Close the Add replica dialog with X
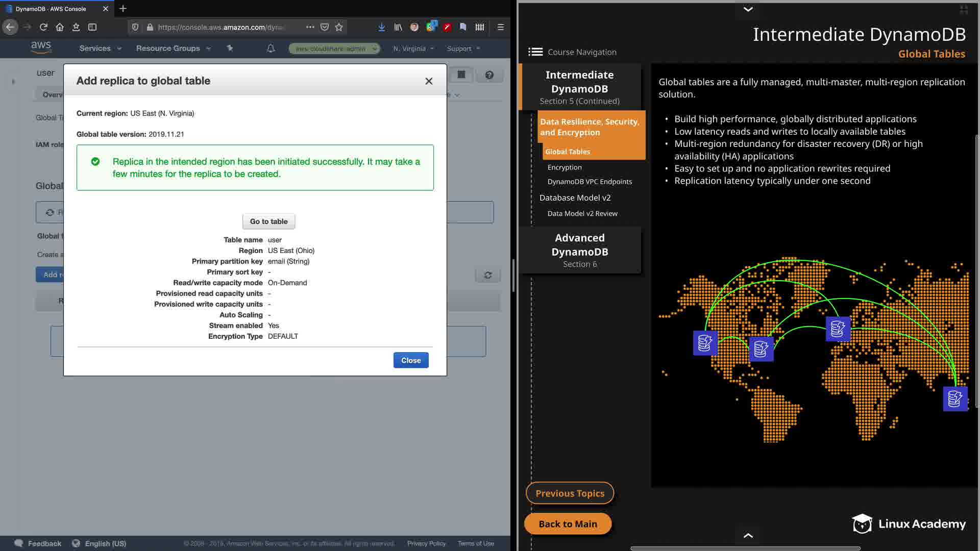Screen dimensions: 980x551 429,81
